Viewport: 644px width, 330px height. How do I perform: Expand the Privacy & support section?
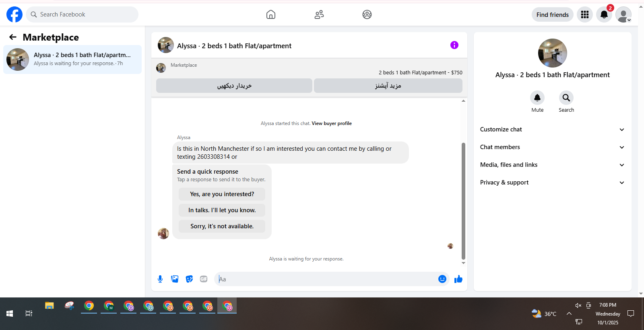[x=552, y=182]
